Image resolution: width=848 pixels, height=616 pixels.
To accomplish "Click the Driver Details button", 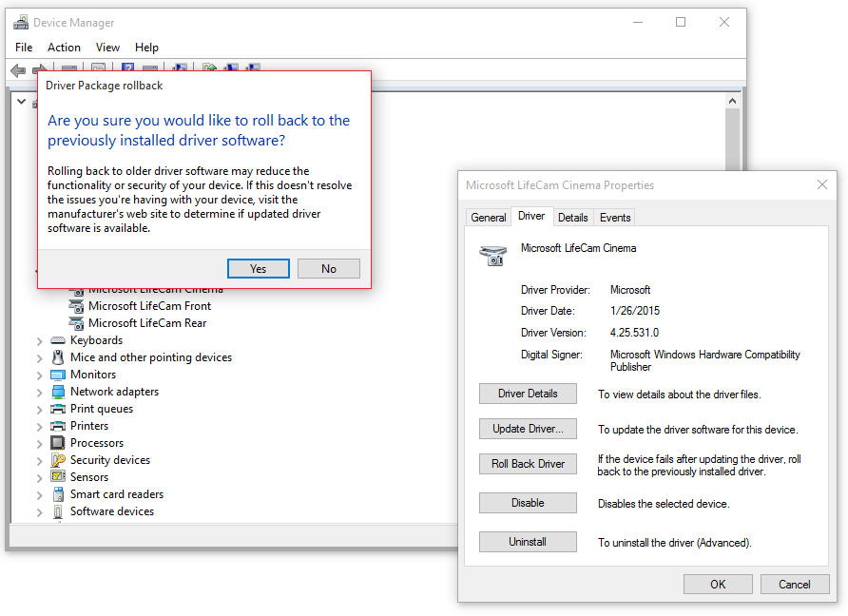I will point(528,394).
